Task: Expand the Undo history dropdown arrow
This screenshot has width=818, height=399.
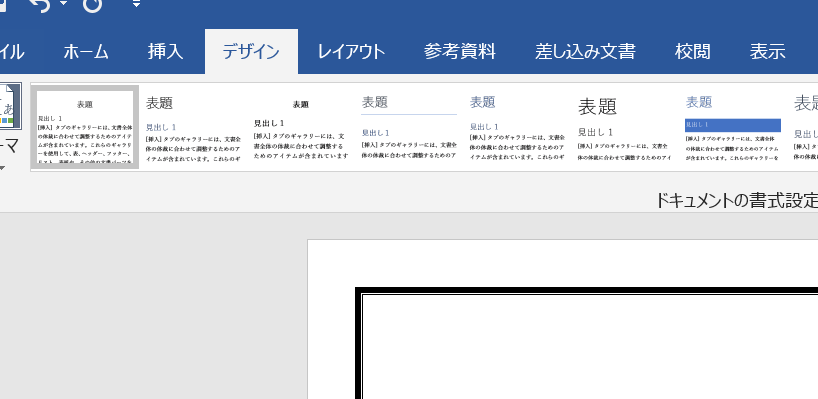Action: point(64,4)
